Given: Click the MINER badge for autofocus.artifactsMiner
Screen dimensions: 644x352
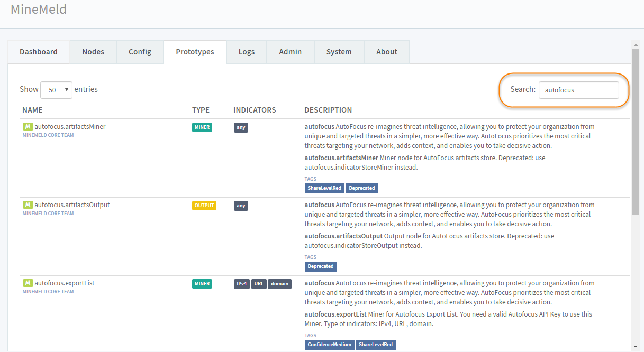Looking at the screenshot, I should [202, 127].
